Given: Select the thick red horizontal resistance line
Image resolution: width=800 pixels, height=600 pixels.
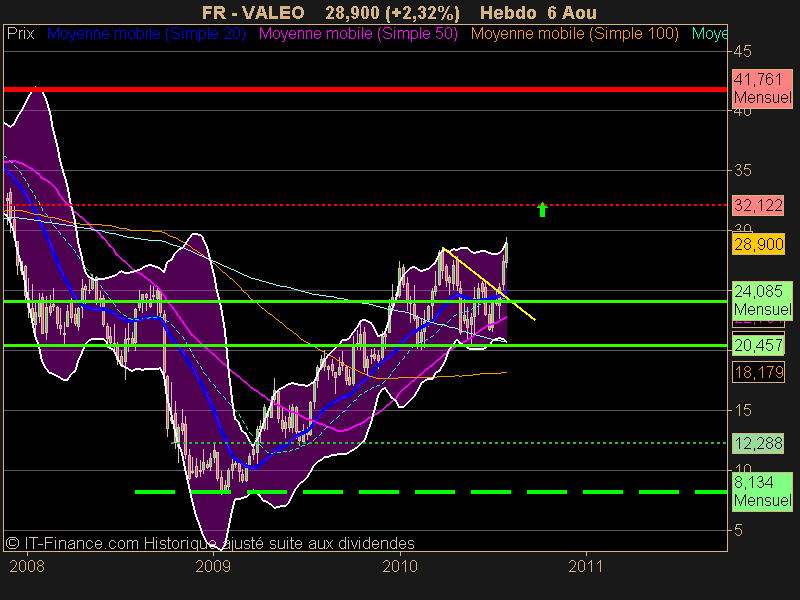Looking at the screenshot, I should tap(365, 89).
